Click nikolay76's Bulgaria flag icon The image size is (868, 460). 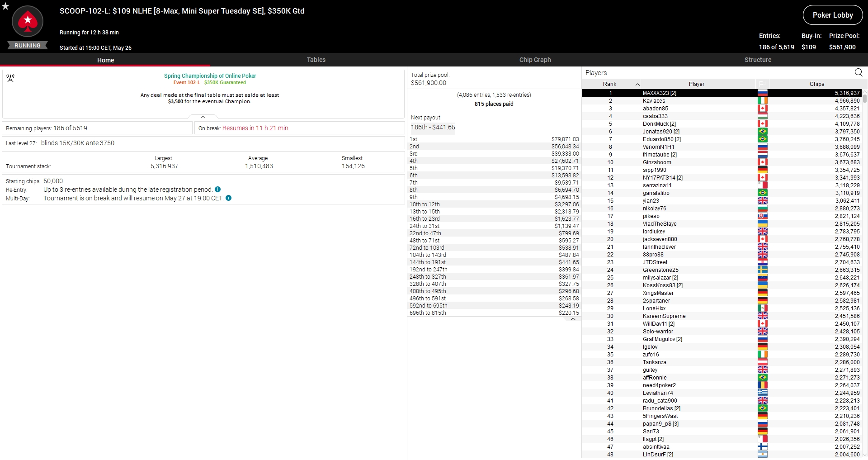(762, 209)
